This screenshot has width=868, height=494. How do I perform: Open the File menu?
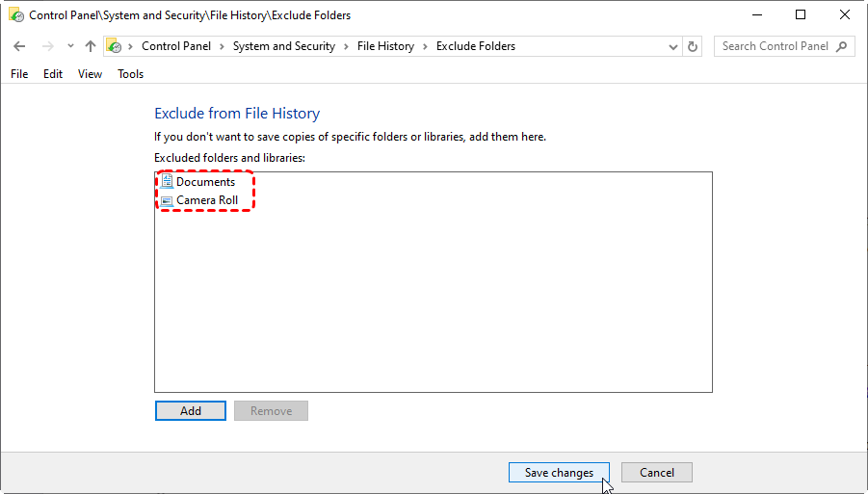19,74
